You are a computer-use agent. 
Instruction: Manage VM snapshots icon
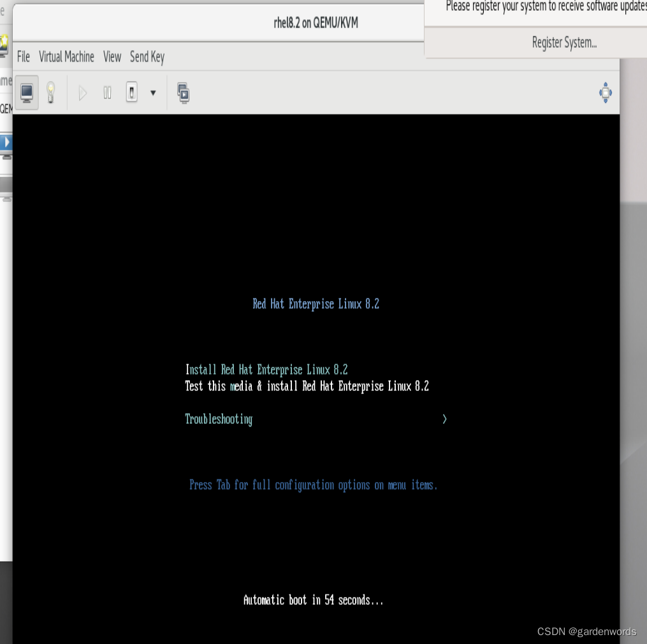coord(183,93)
